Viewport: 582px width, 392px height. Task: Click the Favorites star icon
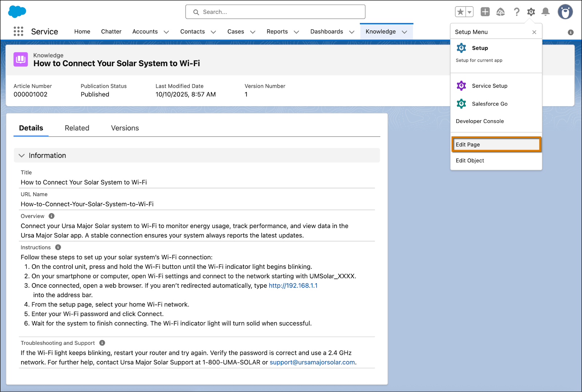[461, 12]
